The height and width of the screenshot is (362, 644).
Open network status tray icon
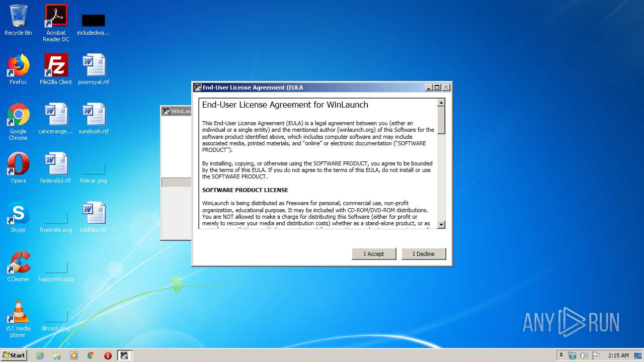pos(572,355)
